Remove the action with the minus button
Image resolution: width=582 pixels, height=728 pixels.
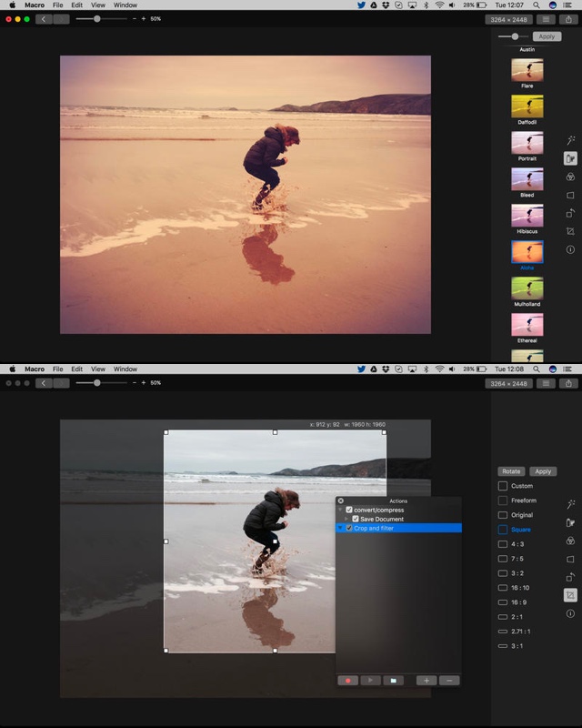coord(449,681)
